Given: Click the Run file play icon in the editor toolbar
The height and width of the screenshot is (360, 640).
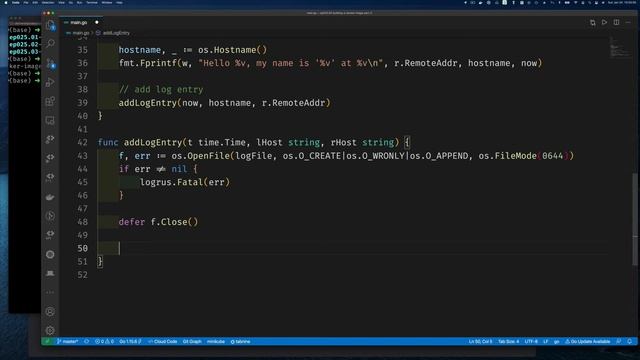Looking at the screenshot, I should pos(604,22).
